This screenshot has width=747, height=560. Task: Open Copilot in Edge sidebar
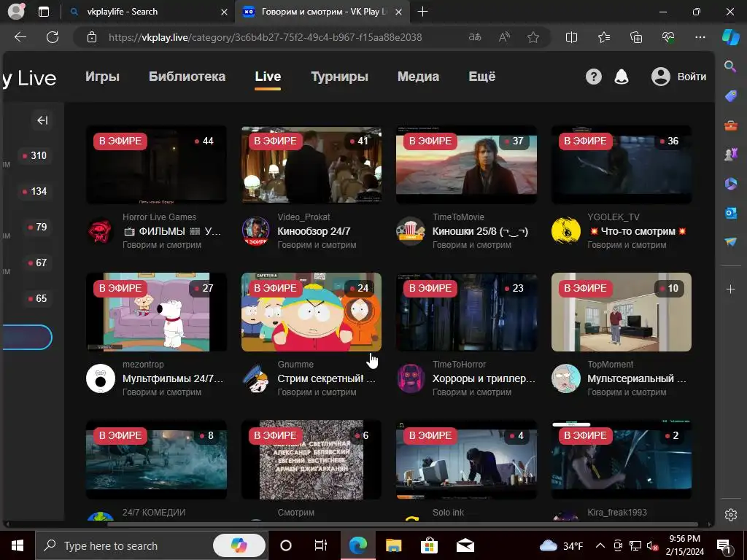point(730,37)
